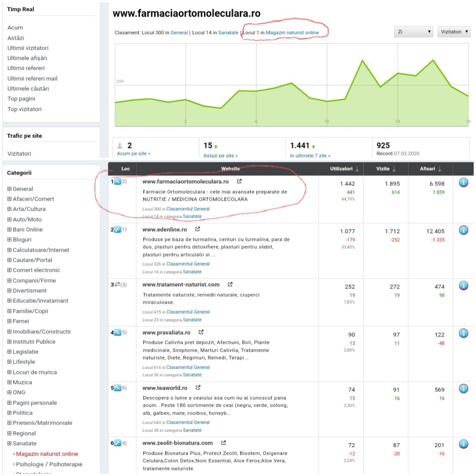This screenshot has width=476, height=476.
Task: Open external link icon for tratament-naturist.com
Action: [x=230, y=284]
